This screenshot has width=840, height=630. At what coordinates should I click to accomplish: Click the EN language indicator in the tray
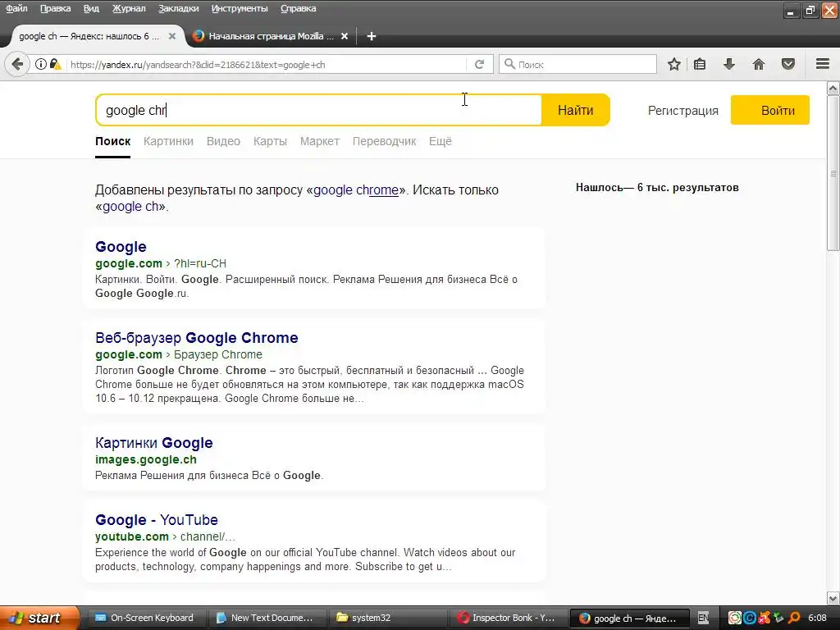703,618
